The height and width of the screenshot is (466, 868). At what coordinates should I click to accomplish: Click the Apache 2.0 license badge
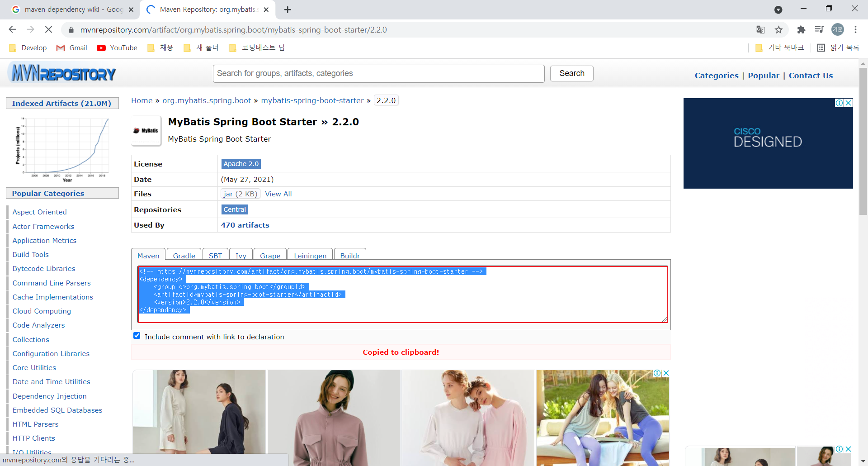pos(241,164)
